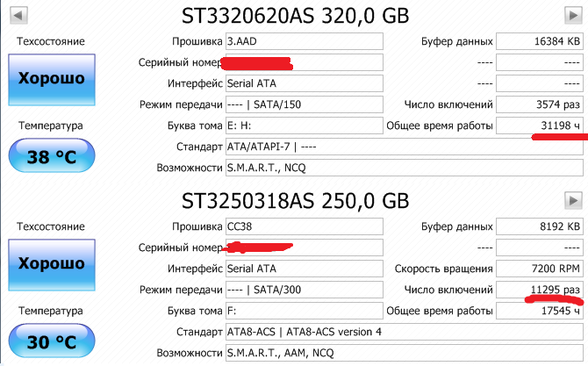Click the ATA/ATAPI-7 standard field
This screenshot has width=588, height=366.
pyautogui.click(x=405, y=147)
